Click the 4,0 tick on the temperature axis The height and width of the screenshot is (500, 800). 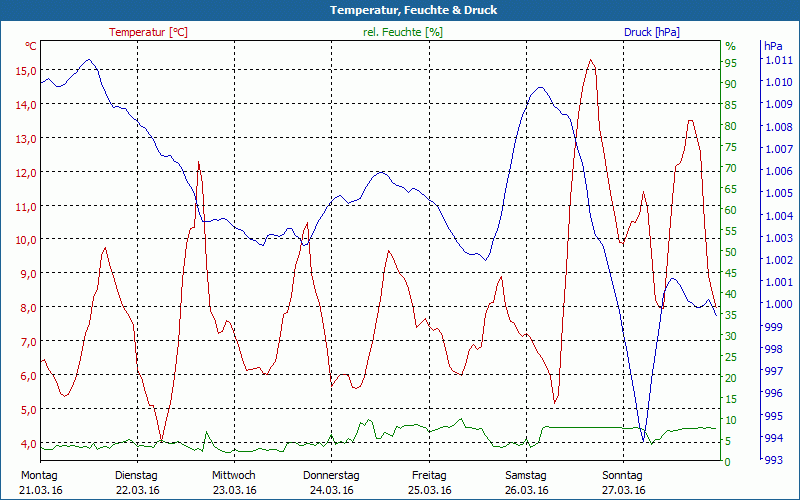25,443
